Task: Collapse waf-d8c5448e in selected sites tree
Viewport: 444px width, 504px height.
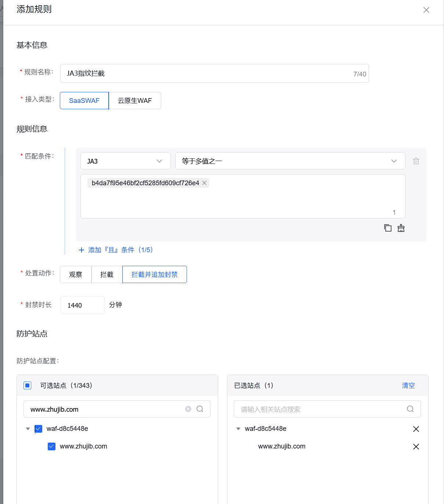Action: (238, 429)
